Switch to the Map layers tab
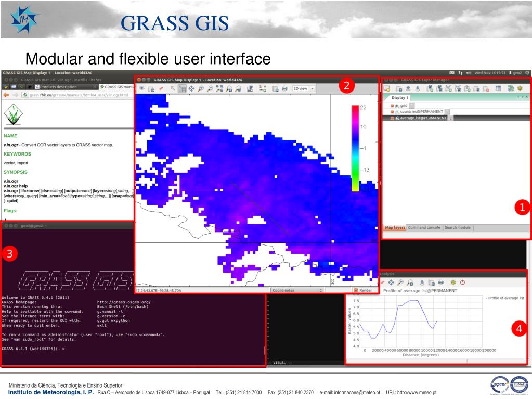This screenshot has width=532, height=399. coord(395,228)
